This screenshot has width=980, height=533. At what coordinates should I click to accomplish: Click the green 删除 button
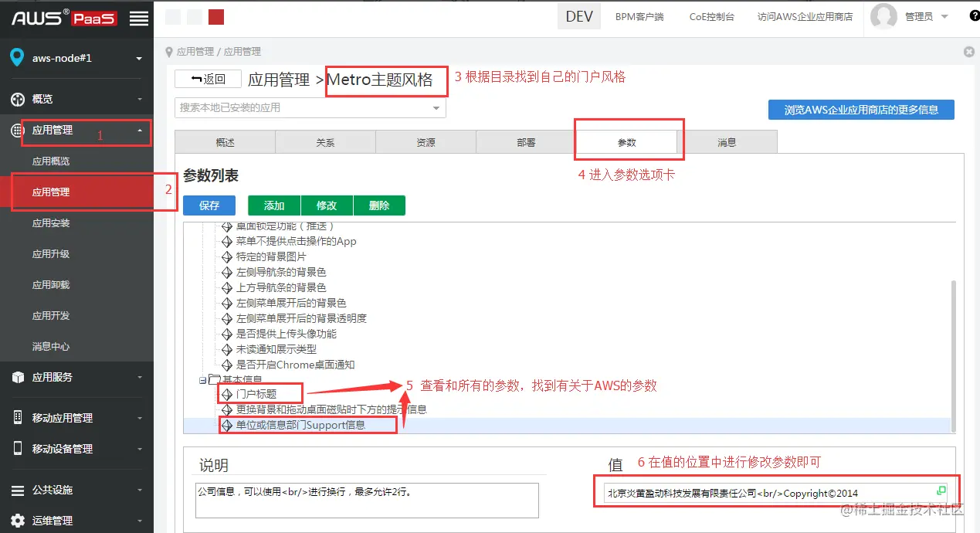[x=379, y=205]
